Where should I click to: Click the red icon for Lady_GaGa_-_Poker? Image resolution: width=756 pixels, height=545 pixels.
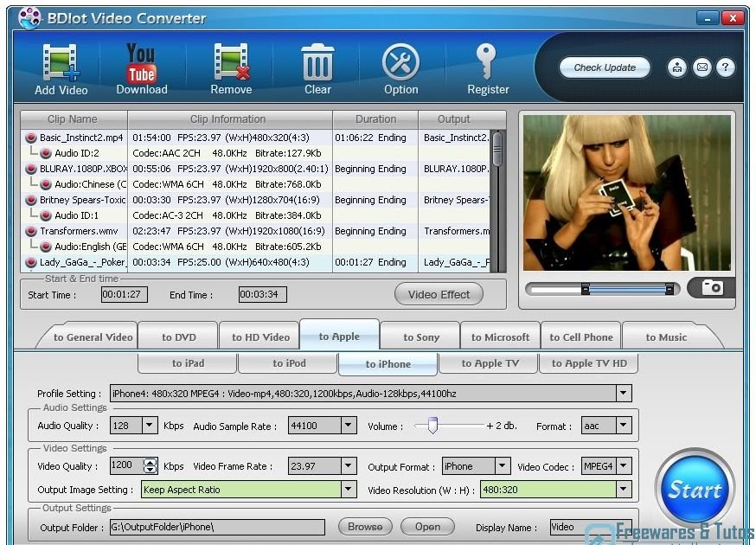(x=31, y=262)
